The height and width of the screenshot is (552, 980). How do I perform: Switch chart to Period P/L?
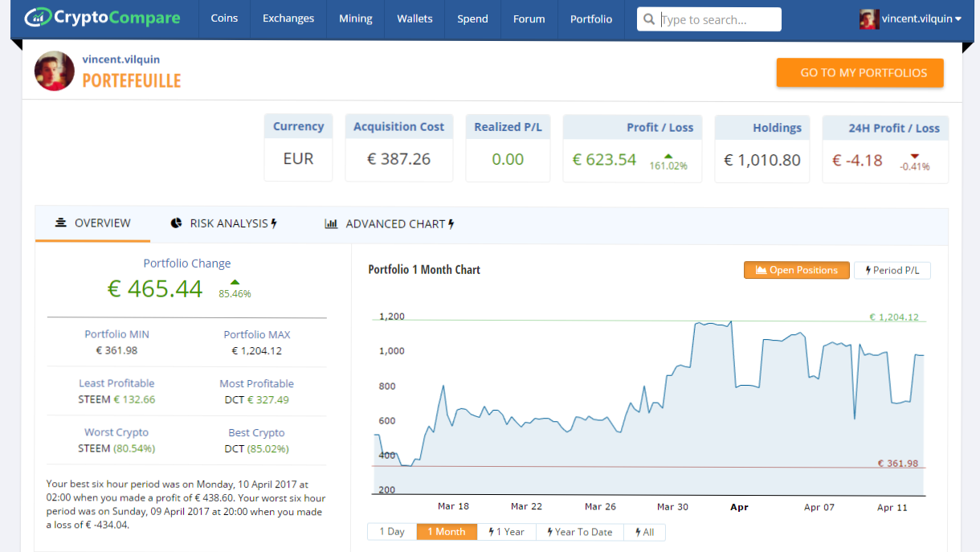(x=892, y=271)
